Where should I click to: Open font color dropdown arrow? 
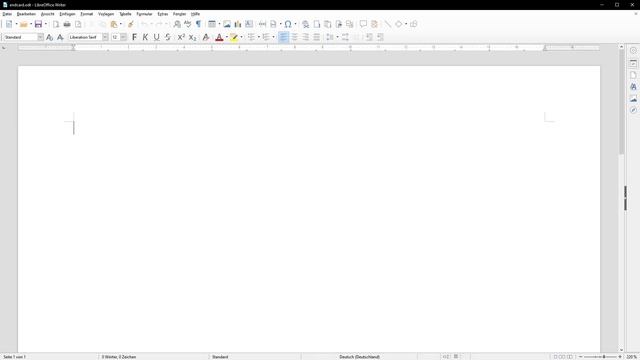point(227,37)
